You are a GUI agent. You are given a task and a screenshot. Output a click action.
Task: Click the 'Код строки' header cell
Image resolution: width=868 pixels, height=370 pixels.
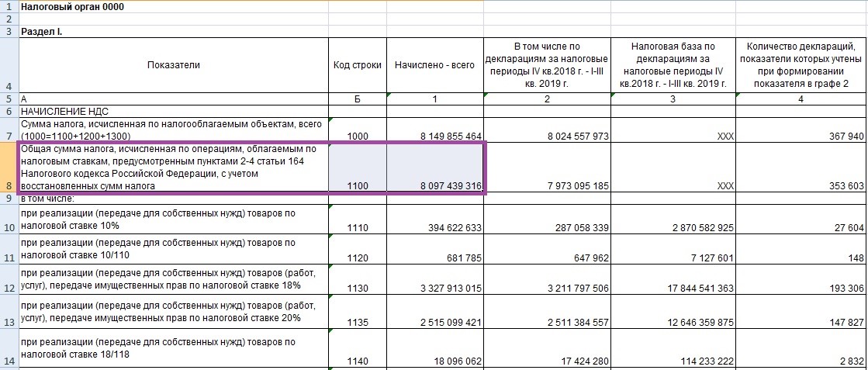[357, 65]
